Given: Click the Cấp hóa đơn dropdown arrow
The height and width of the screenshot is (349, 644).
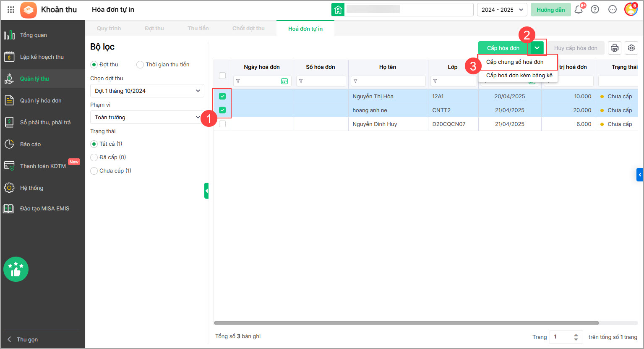Looking at the screenshot, I should pos(537,48).
